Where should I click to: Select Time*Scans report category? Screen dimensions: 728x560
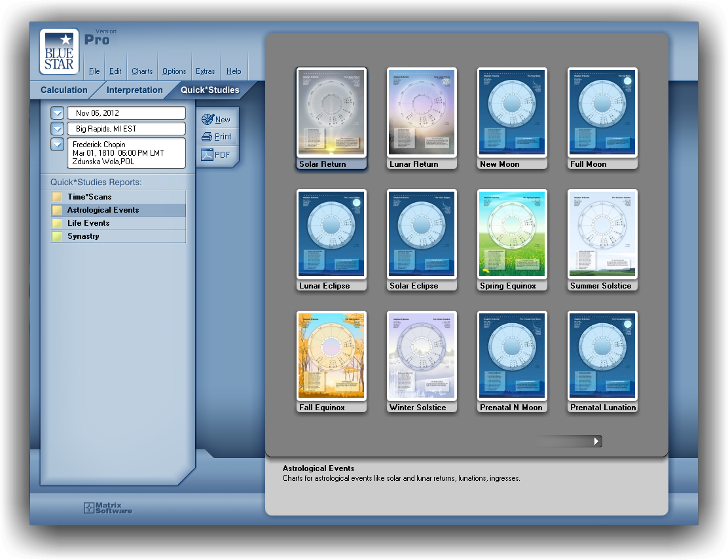(118, 197)
